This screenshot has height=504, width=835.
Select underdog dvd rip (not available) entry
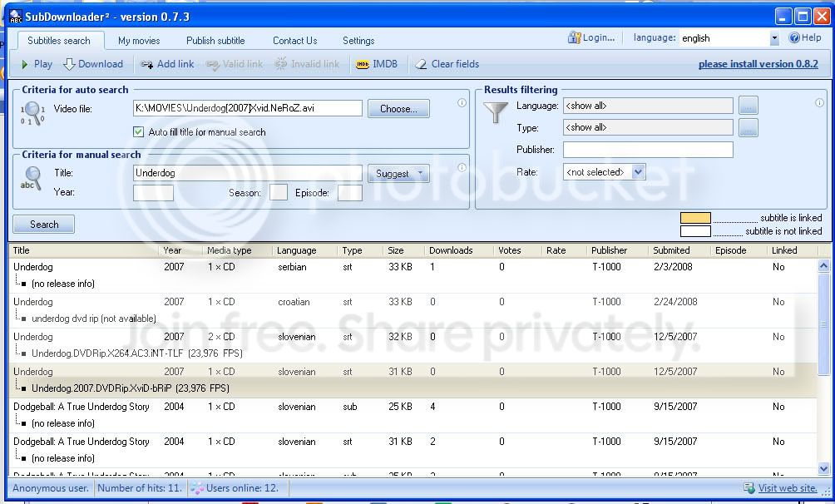coord(94,319)
